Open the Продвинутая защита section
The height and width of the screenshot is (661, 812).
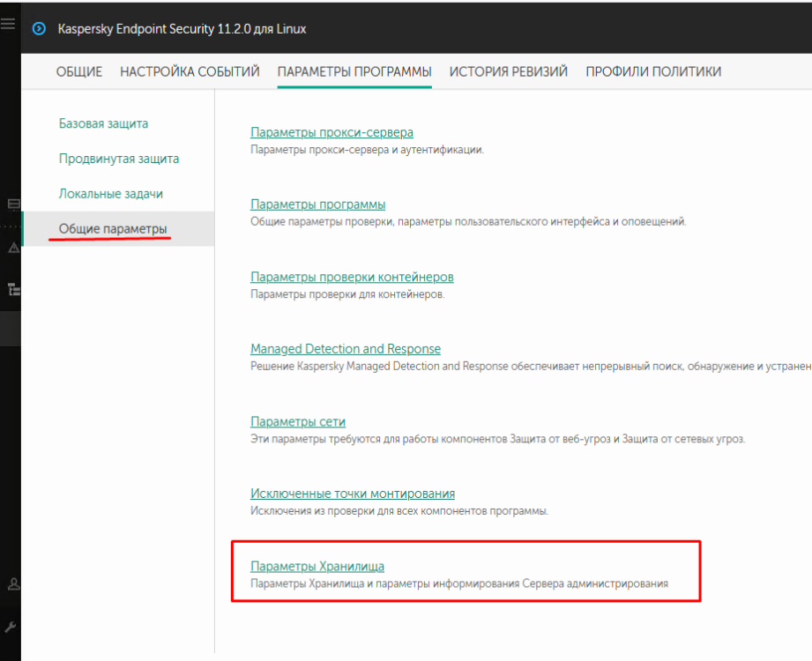[119, 159]
